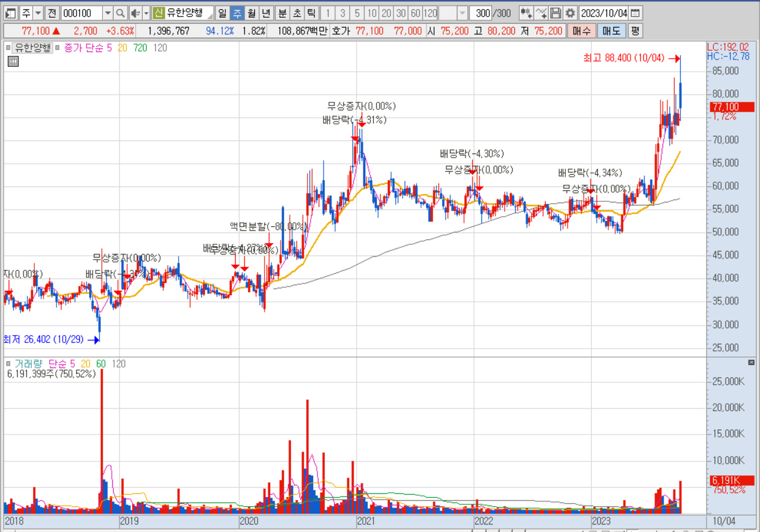Click the 전 button

click(52, 13)
